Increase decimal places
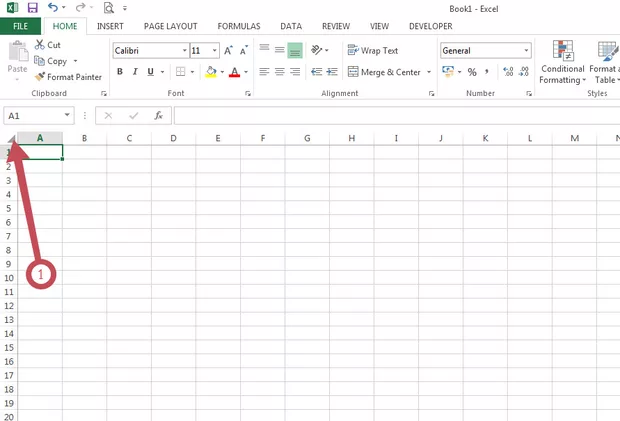Viewport: 620px width, 421px height. coord(508,72)
